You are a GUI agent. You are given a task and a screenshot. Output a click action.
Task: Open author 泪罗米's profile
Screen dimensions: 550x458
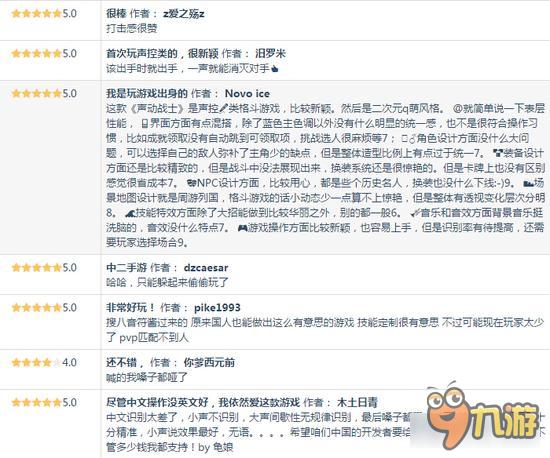[x=270, y=54]
